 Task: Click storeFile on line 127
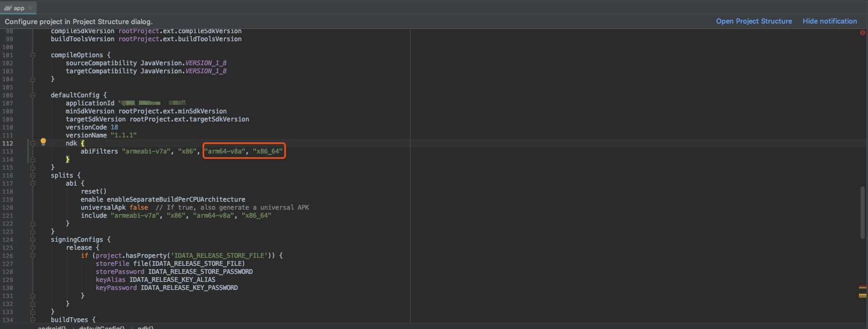click(x=112, y=264)
